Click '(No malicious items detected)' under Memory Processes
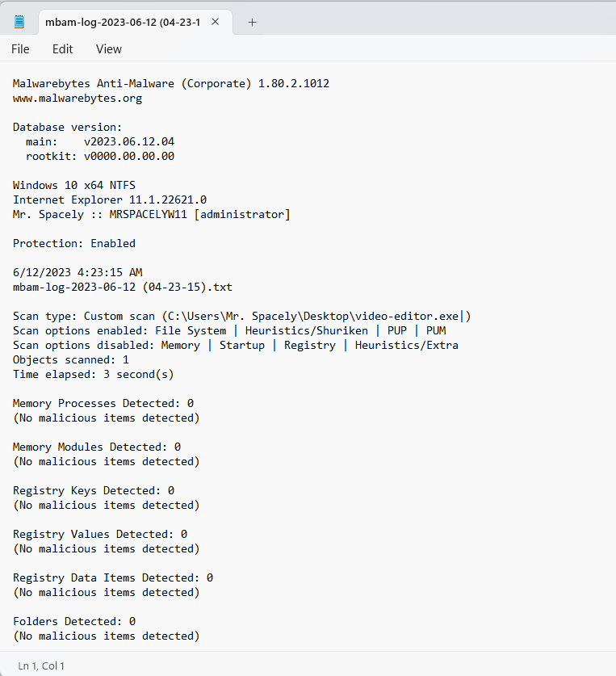 (x=107, y=418)
